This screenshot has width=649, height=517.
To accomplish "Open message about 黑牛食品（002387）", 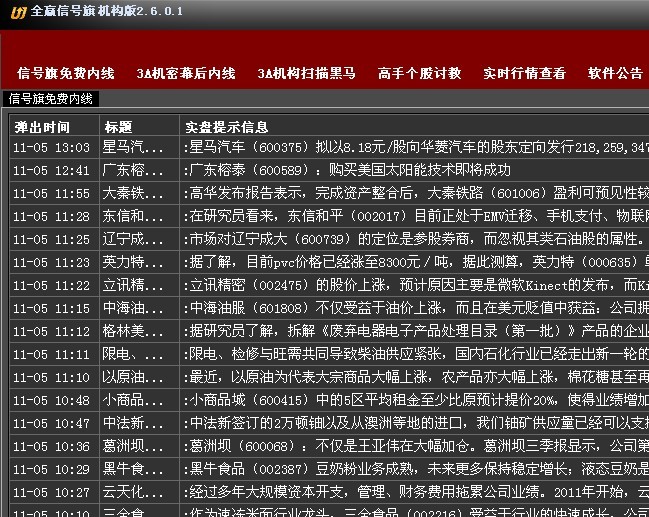I will click(414, 469).
